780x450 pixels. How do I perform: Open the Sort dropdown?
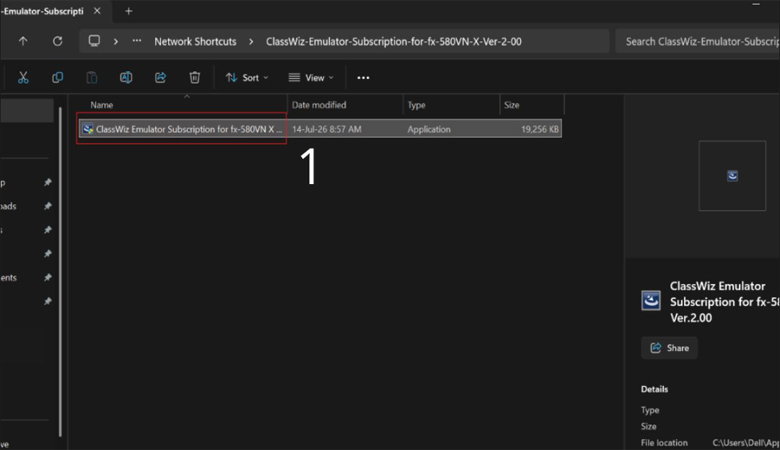tap(247, 78)
